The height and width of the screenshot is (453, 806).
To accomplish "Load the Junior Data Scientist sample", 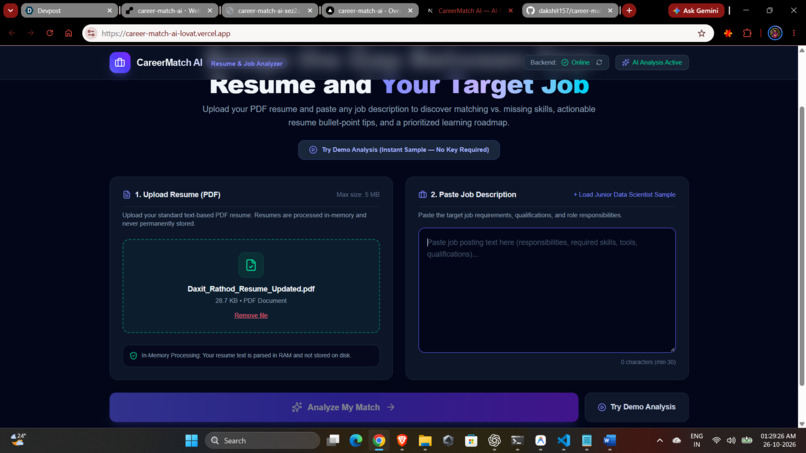I will [x=625, y=194].
